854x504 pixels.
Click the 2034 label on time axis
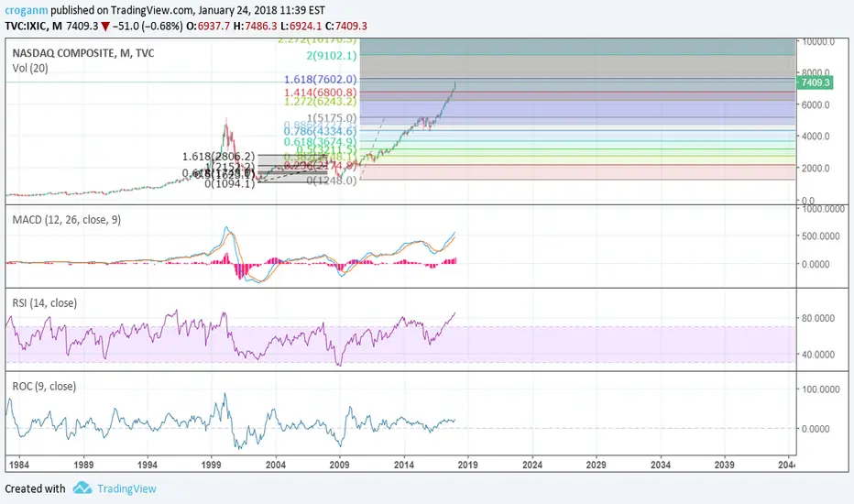coord(660,465)
